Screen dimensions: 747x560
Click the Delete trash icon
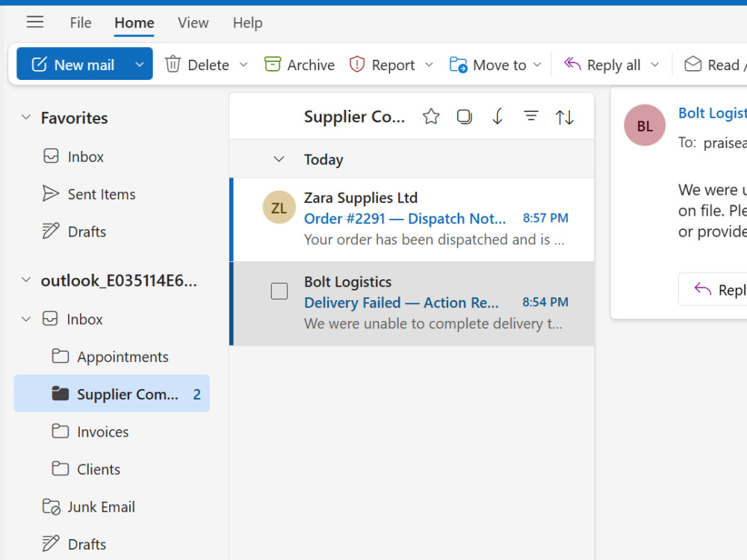173,63
